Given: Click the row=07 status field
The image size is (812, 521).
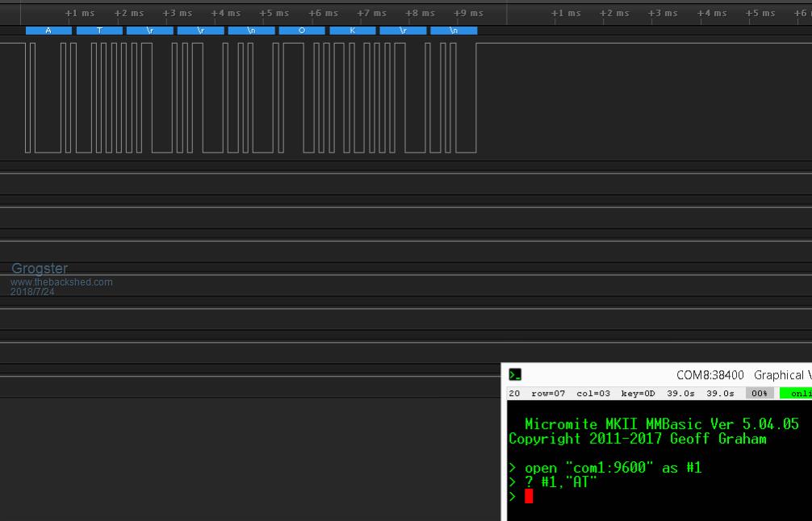Looking at the screenshot, I should pyautogui.click(x=548, y=394).
